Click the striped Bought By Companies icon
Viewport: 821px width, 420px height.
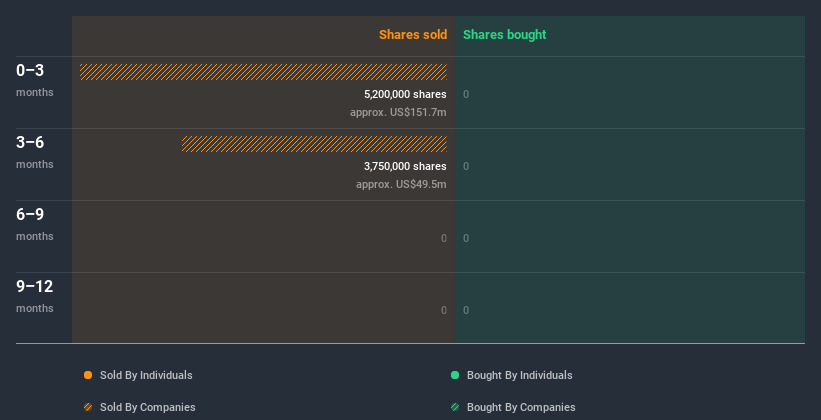(x=455, y=407)
